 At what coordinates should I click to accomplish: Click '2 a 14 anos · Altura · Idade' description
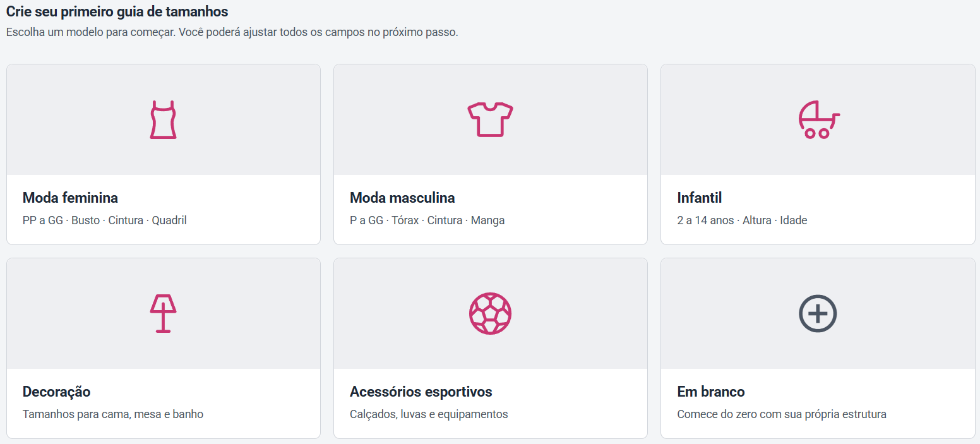(742, 220)
